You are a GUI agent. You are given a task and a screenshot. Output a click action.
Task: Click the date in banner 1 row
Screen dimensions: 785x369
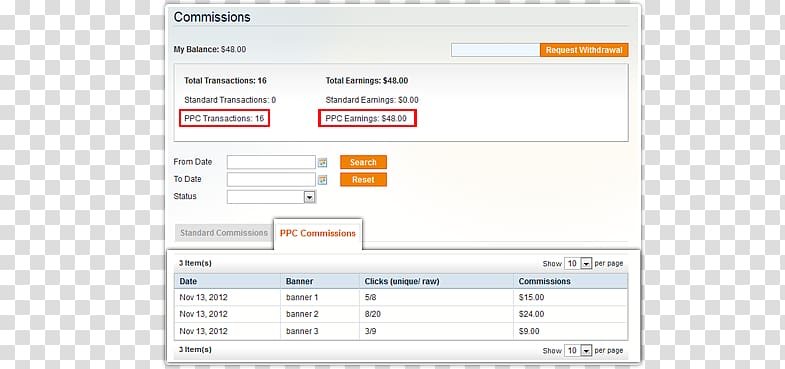pos(203,297)
